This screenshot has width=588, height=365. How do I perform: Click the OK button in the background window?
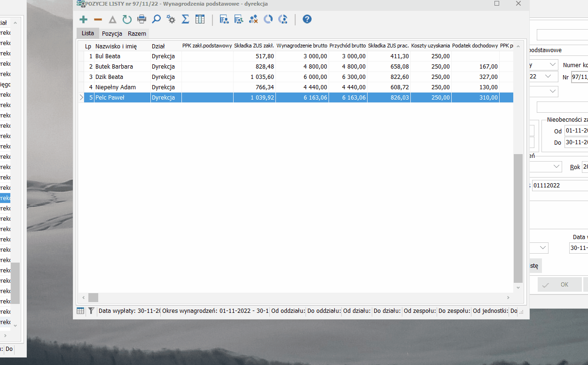pos(559,285)
